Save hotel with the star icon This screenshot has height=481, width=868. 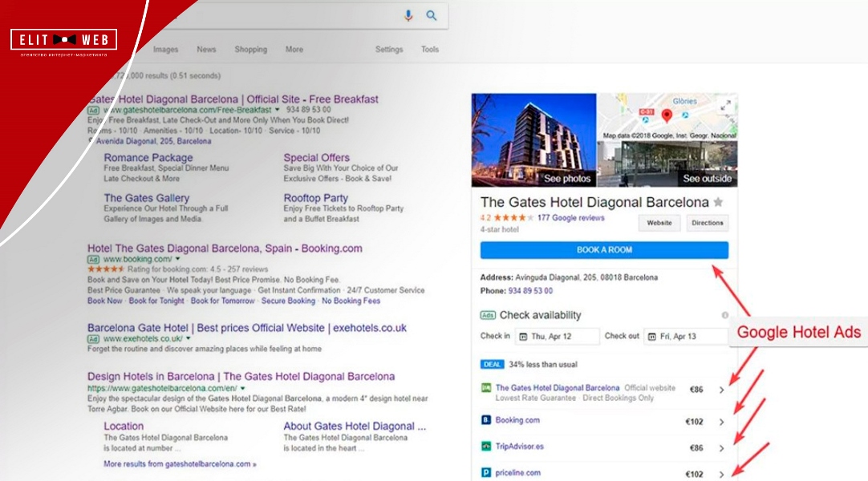tap(718, 202)
